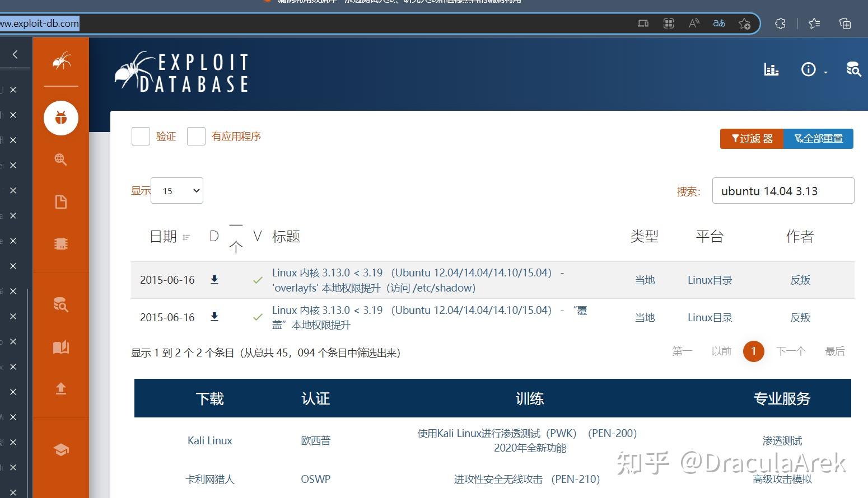
Task: Open the SearchSploit Manual book icon
Action: pos(61,347)
